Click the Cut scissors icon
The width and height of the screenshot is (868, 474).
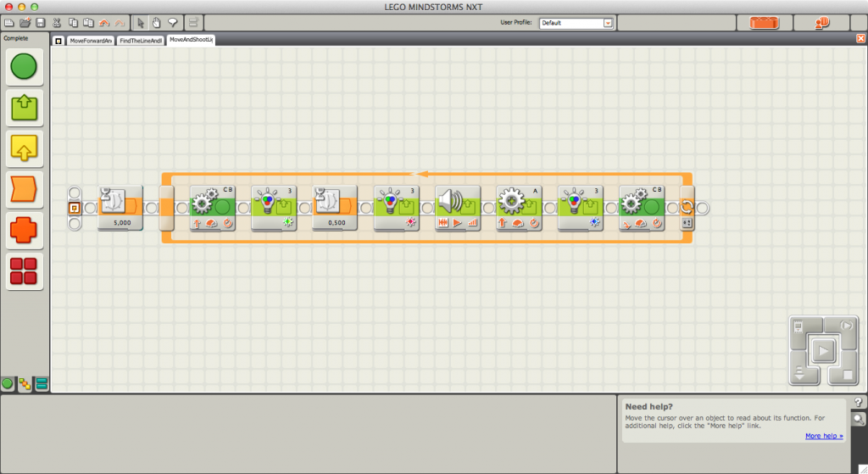(57, 22)
